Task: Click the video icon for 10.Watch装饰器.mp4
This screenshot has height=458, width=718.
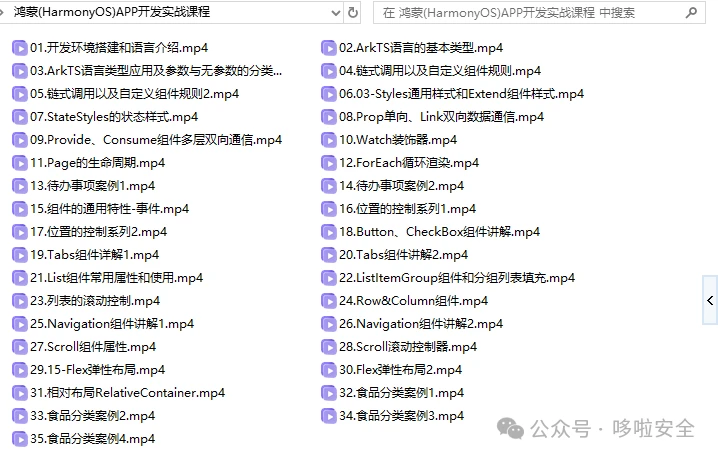Action: click(329, 140)
